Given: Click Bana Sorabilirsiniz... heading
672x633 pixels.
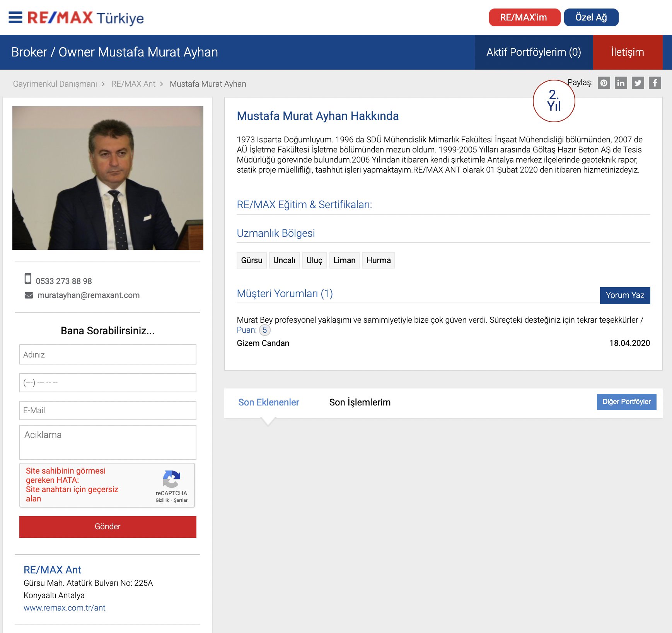Looking at the screenshot, I should (x=107, y=331).
